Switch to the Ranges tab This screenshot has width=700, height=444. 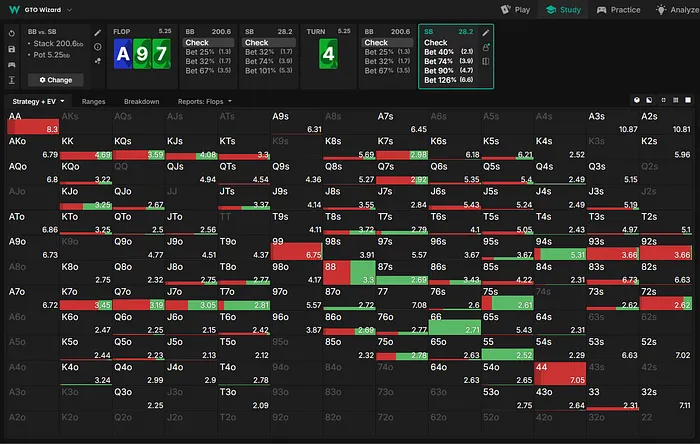[x=94, y=101]
